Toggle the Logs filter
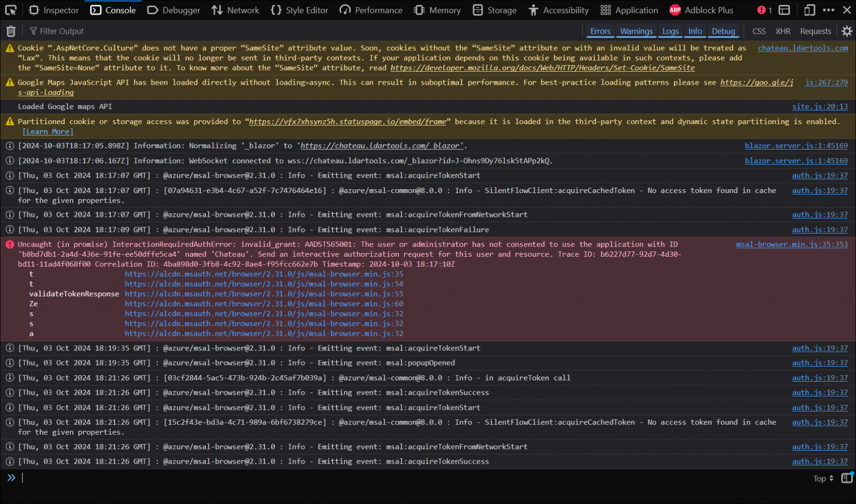856x504 pixels. click(671, 31)
